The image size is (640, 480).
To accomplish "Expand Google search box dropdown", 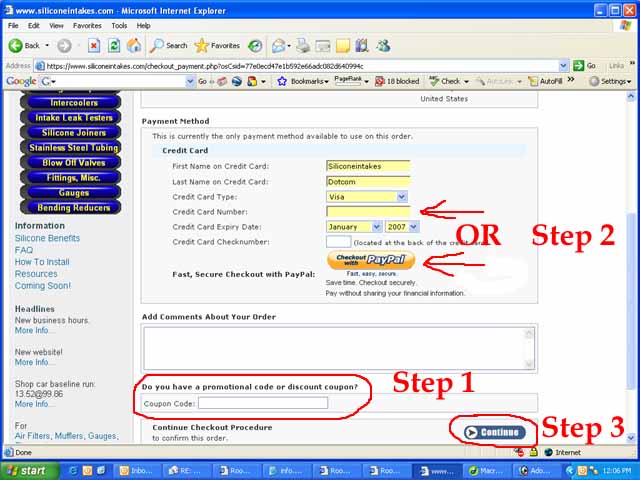I will point(189,81).
